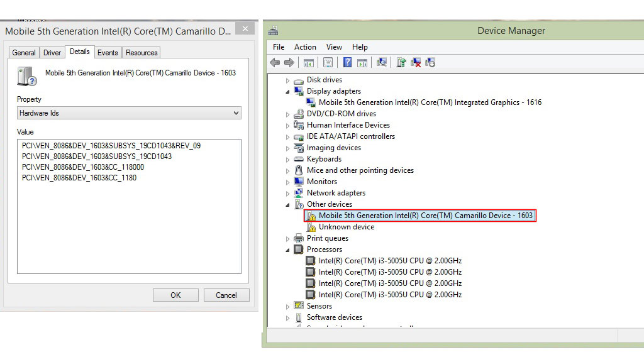The height and width of the screenshot is (362, 644).
Task: Select Integrated Graphics - 1616 adapter
Action: (x=430, y=102)
